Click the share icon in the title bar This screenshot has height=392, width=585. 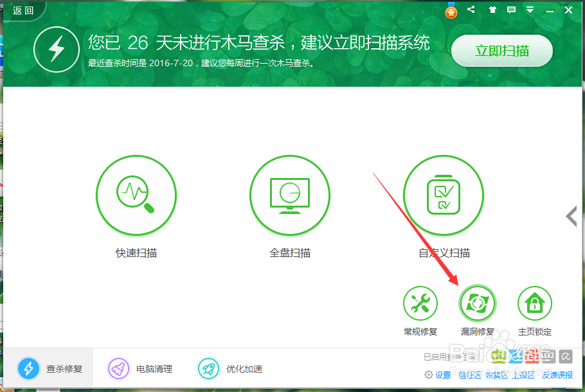point(470,10)
